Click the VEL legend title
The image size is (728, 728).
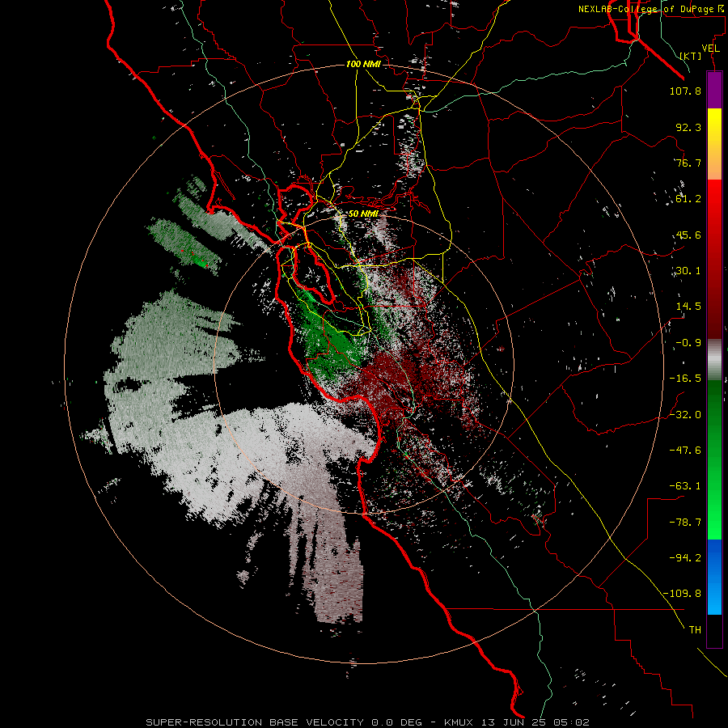pos(711,49)
